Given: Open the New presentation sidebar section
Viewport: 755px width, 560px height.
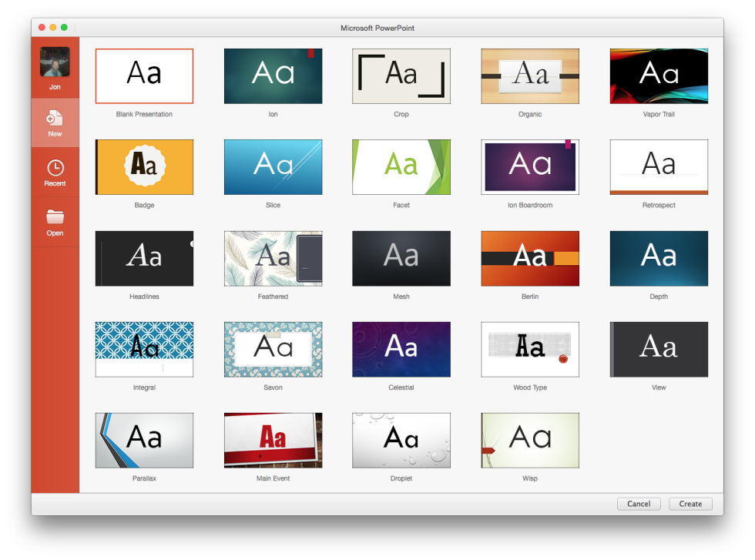Looking at the screenshot, I should click(x=55, y=122).
